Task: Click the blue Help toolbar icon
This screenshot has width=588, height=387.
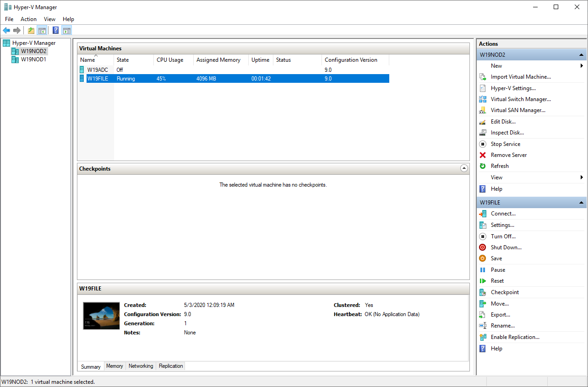Action: coord(55,31)
